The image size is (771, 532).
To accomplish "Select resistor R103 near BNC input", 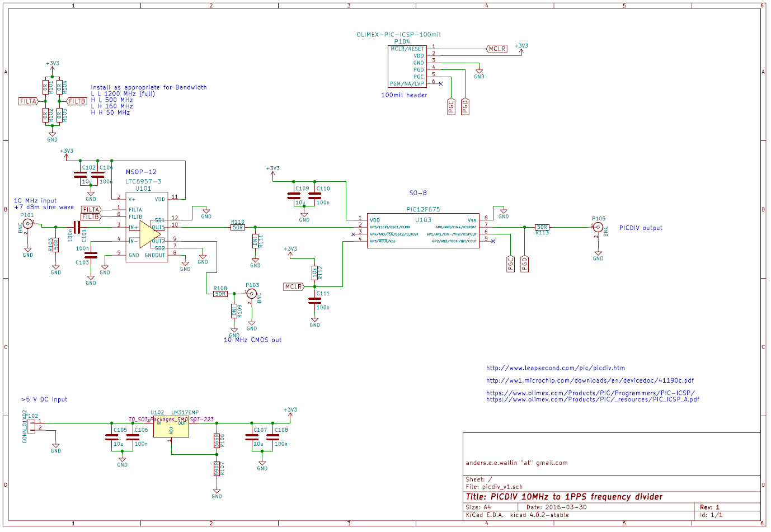I will (x=56, y=244).
